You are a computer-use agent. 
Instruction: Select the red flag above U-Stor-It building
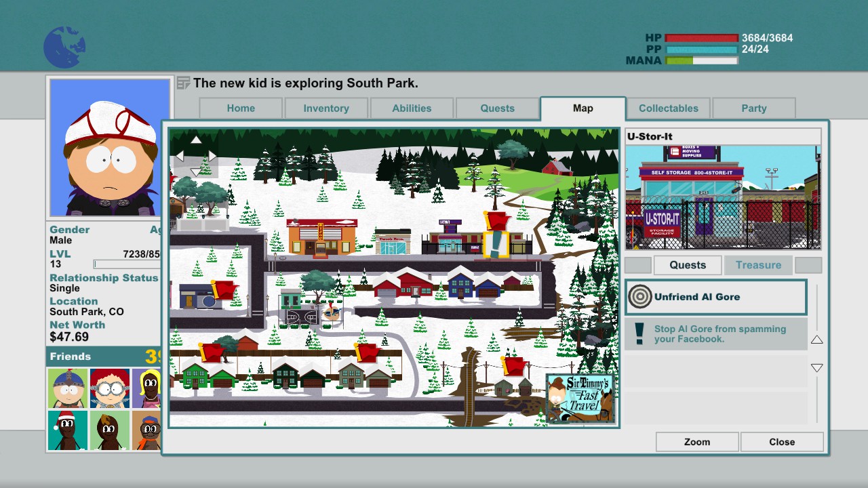click(x=498, y=222)
